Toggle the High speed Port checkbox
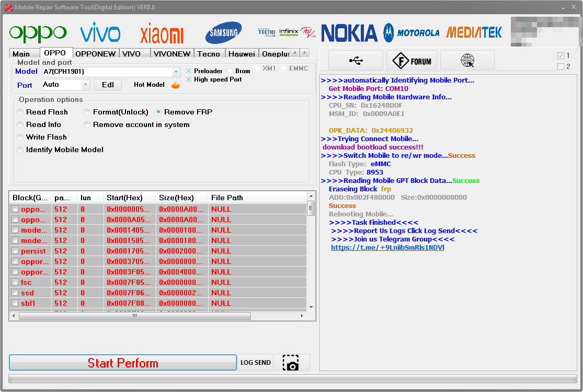This screenshot has width=583, height=392. (189, 79)
